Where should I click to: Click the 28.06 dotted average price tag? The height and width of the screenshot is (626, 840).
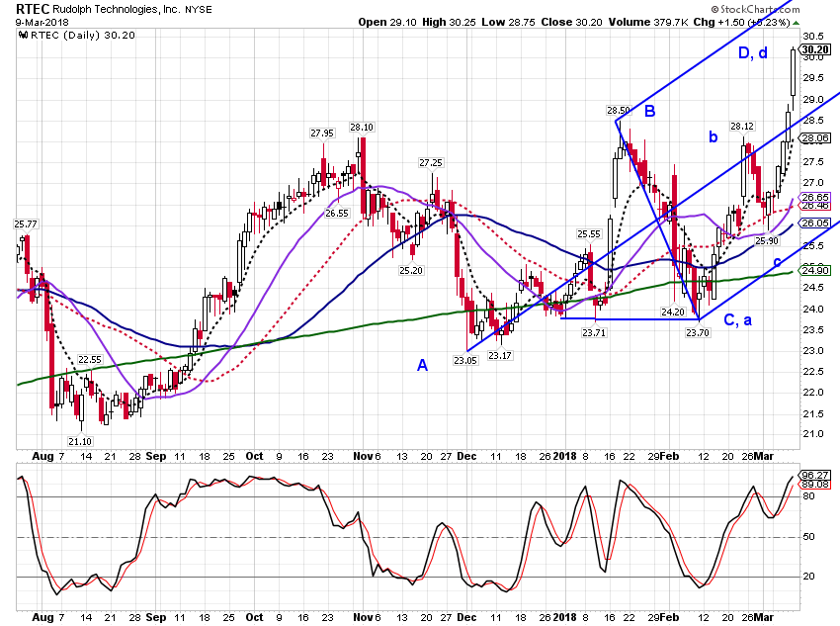click(x=815, y=138)
